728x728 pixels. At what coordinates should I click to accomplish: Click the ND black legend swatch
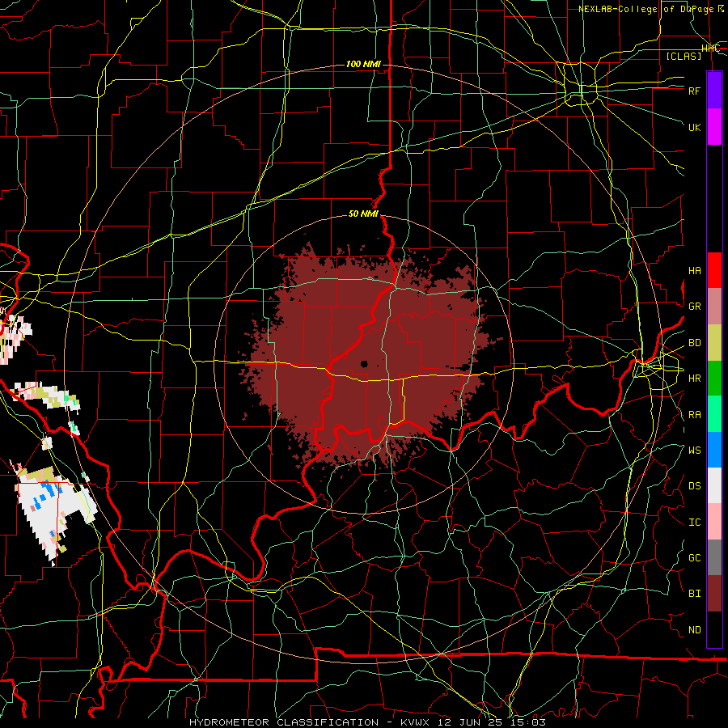click(714, 629)
